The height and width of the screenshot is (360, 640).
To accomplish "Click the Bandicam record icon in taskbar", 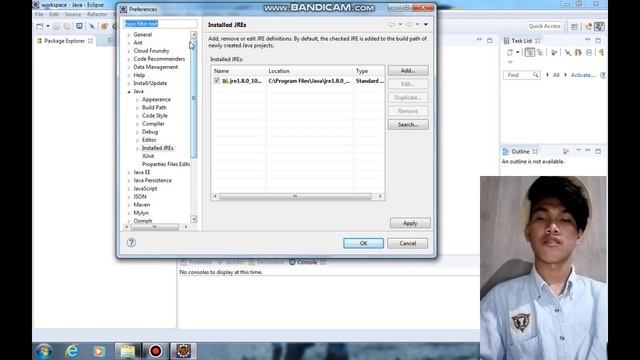I will click(x=155, y=351).
